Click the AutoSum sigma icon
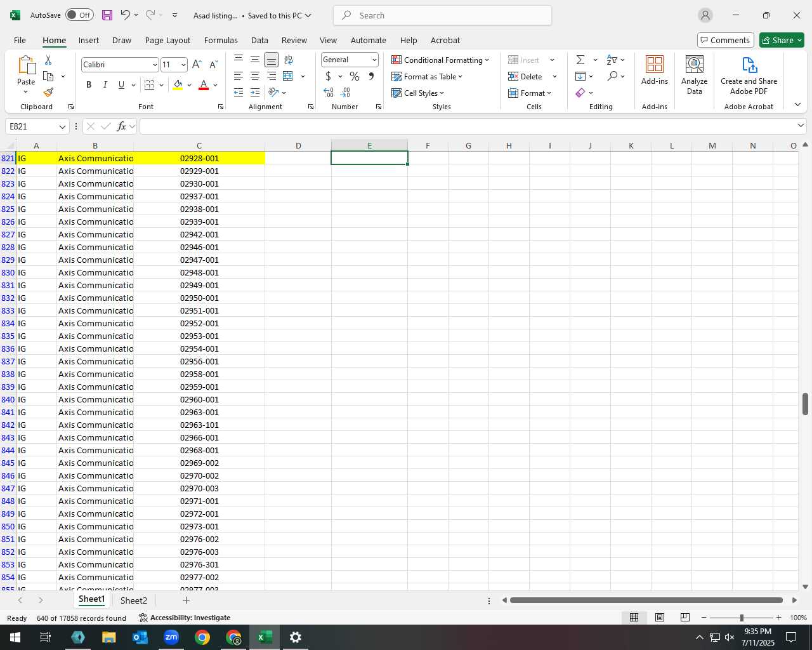 pyautogui.click(x=580, y=60)
